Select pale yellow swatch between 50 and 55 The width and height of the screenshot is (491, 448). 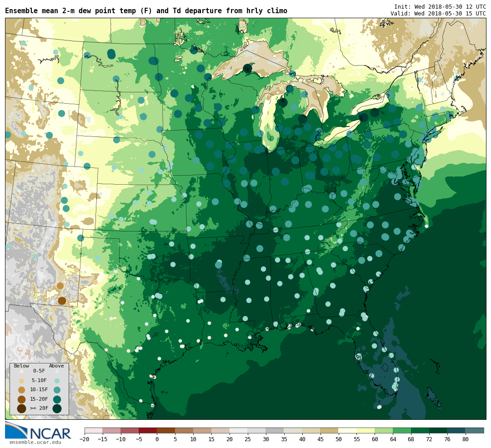348,430
